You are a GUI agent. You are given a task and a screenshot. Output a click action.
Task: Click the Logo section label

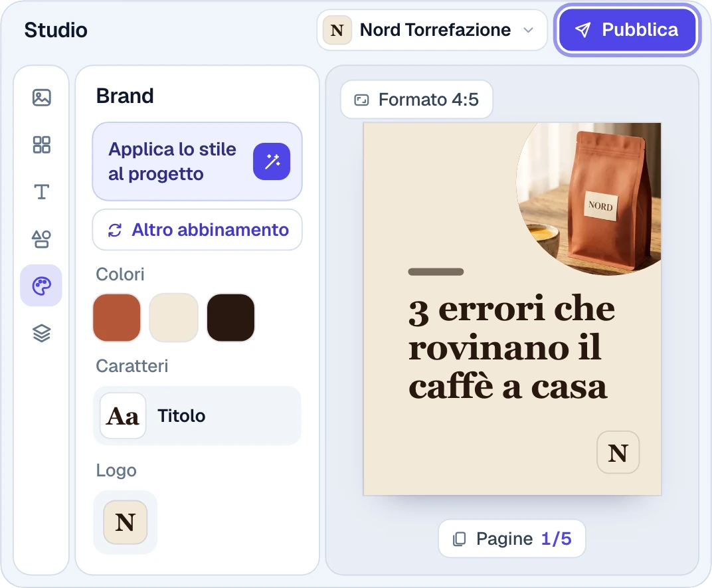(116, 470)
